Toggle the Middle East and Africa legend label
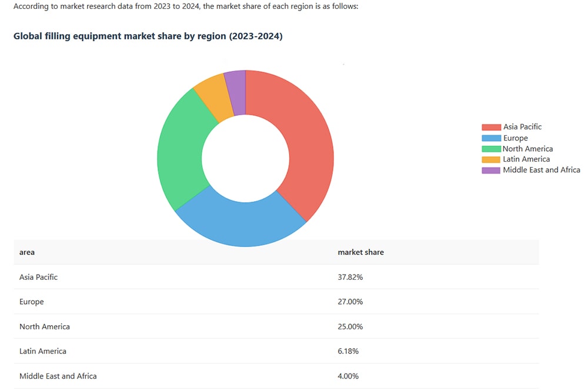 (x=542, y=170)
